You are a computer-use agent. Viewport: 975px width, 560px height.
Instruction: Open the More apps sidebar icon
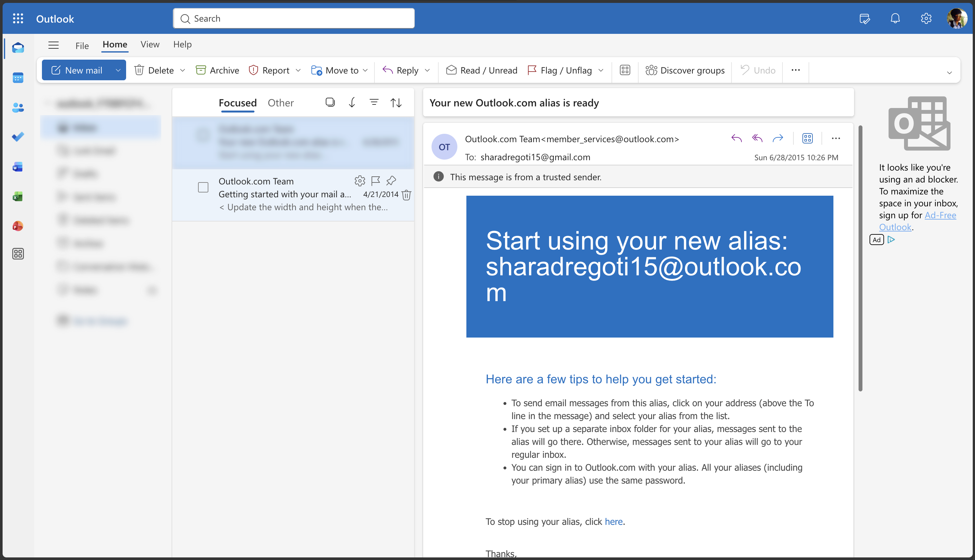point(18,254)
